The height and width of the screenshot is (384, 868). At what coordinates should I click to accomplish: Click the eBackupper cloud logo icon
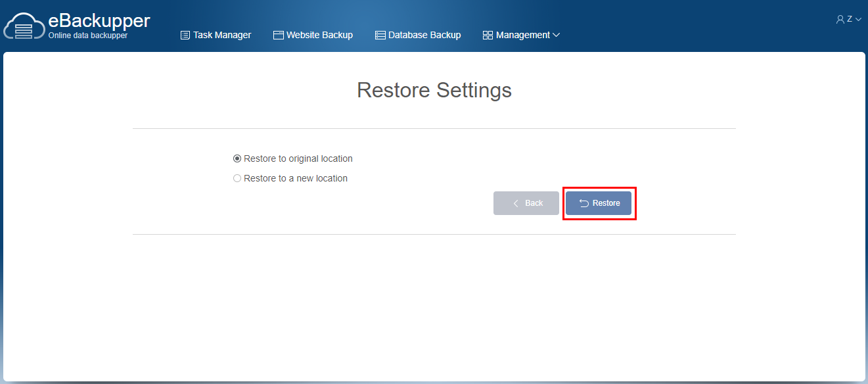24,27
